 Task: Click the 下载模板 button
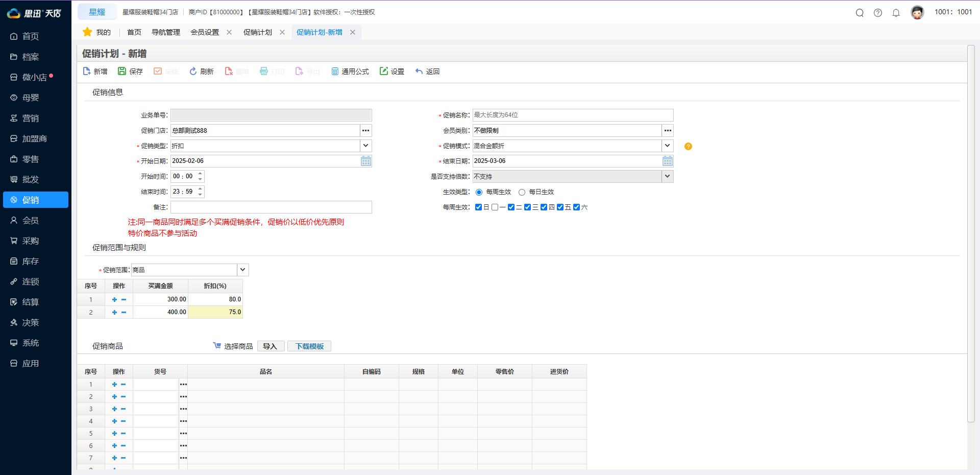coord(309,346)
